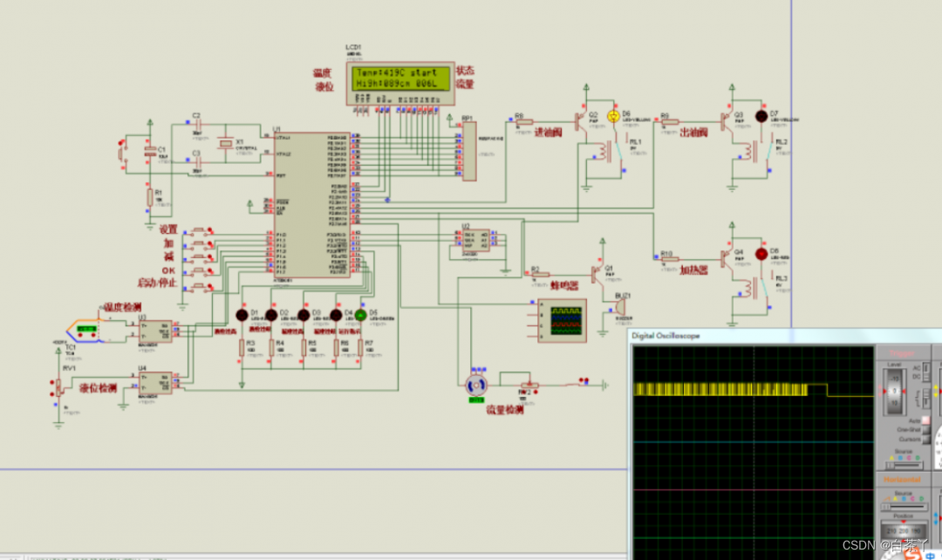Click the OK push button switch
The image size is (942, 560).
point(200,271)
